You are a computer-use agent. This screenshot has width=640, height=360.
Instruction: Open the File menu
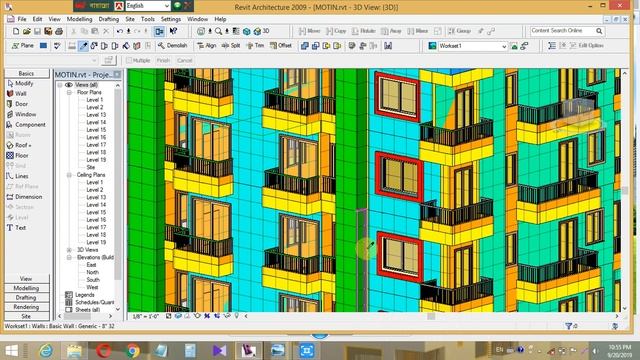22,19
